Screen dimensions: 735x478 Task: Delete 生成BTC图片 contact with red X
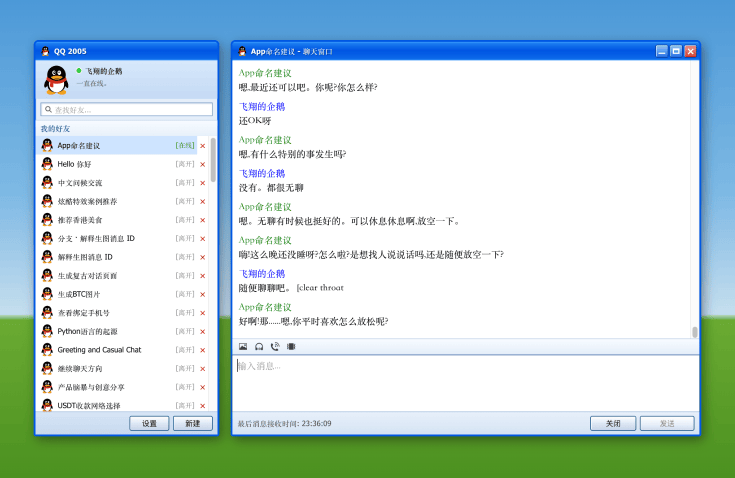coord(203,294)
